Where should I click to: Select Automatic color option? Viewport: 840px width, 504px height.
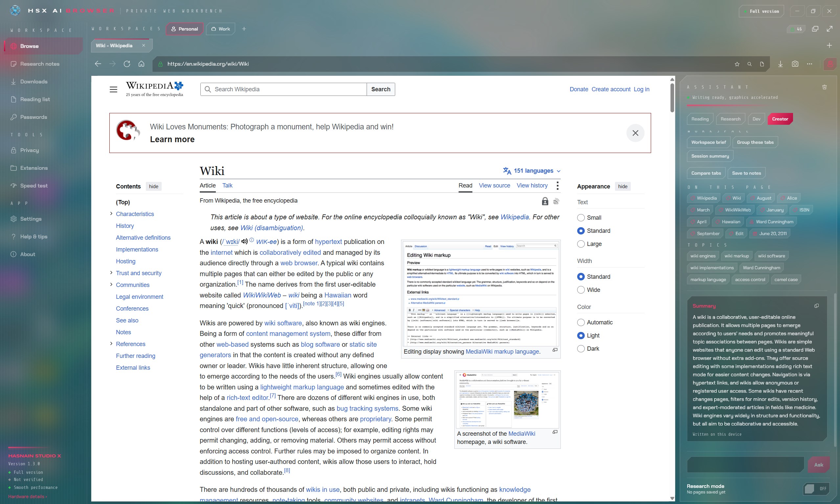point(581,322)
